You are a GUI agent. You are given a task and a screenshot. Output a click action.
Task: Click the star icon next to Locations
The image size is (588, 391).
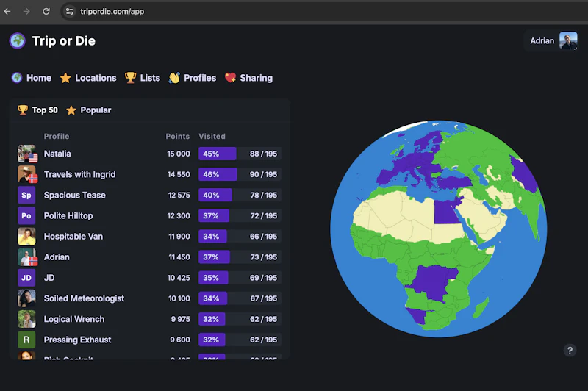pos(65,78)
